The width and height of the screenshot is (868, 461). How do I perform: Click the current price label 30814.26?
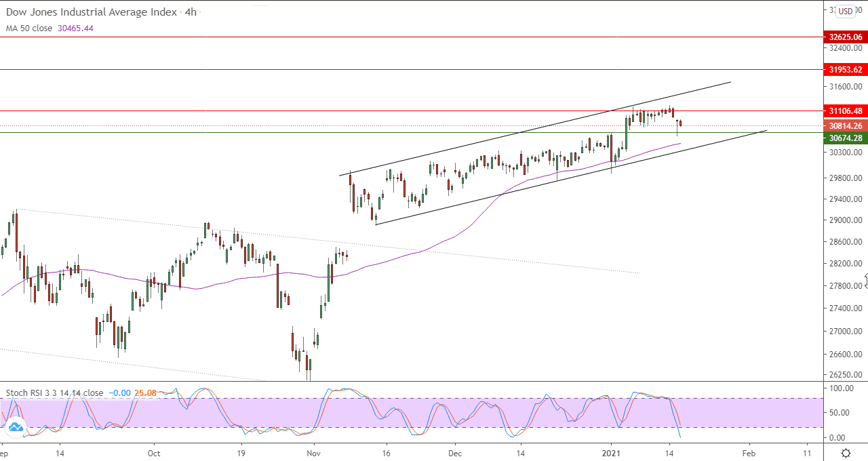[845, 125]
